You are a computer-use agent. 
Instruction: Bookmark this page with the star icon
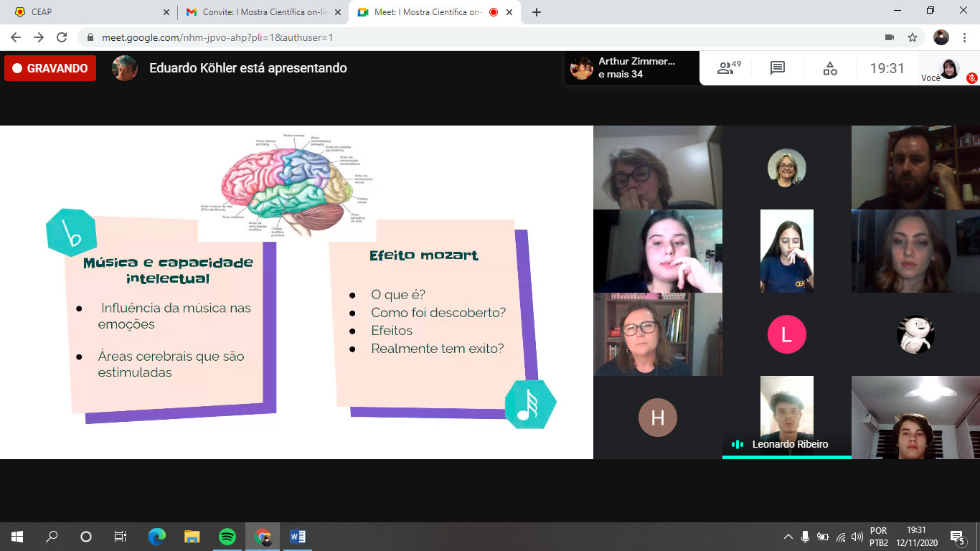click(913, 37)
